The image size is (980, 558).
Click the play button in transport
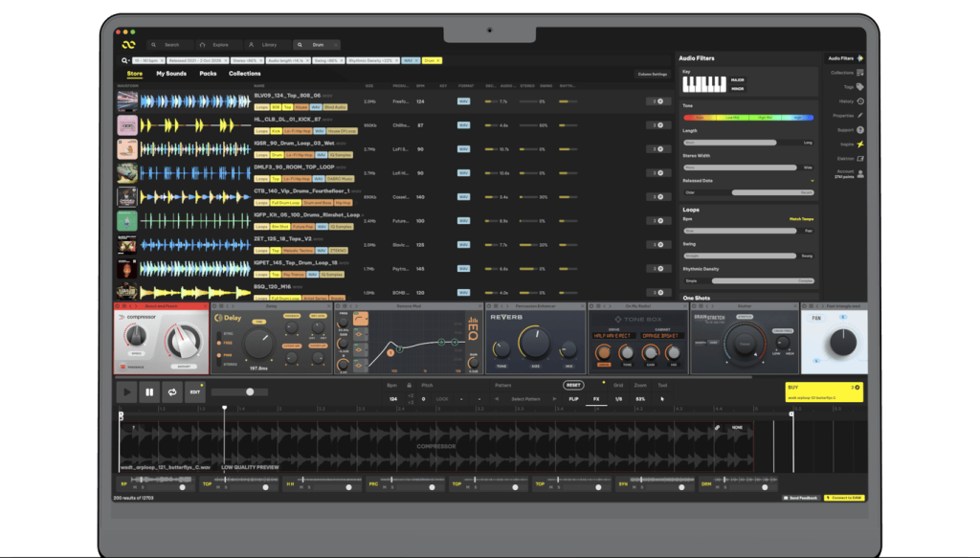coord(127,392)
